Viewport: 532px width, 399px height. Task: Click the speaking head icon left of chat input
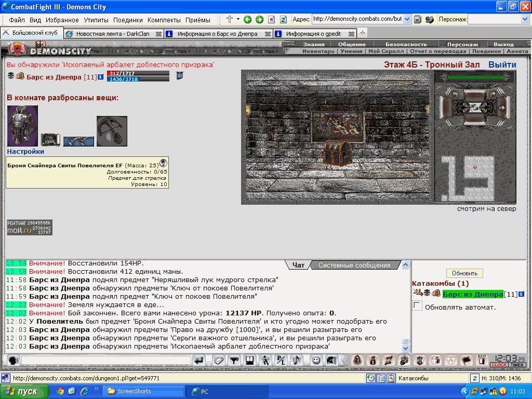click(13, 361)
